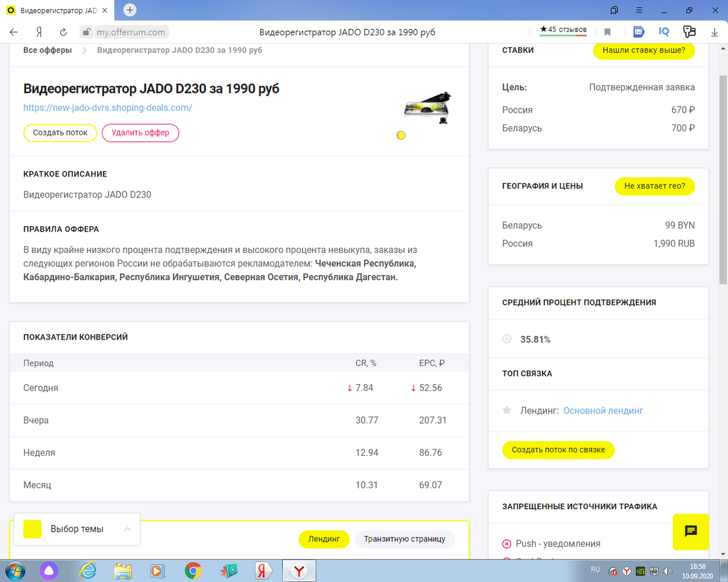This screenshot has width=728, height=582.
Task: Click the Россия rate 670 ₽
Action: (682, 110)
